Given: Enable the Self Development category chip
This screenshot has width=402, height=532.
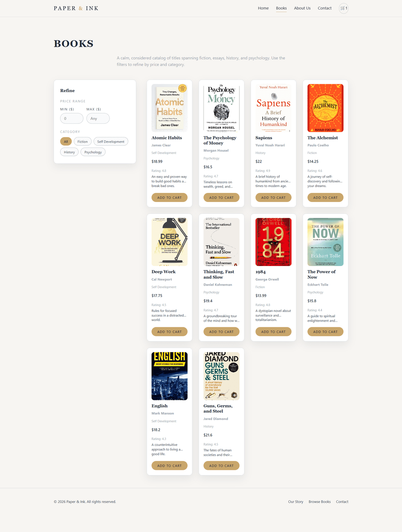Looking at the screenshot, I should point(111,141).
